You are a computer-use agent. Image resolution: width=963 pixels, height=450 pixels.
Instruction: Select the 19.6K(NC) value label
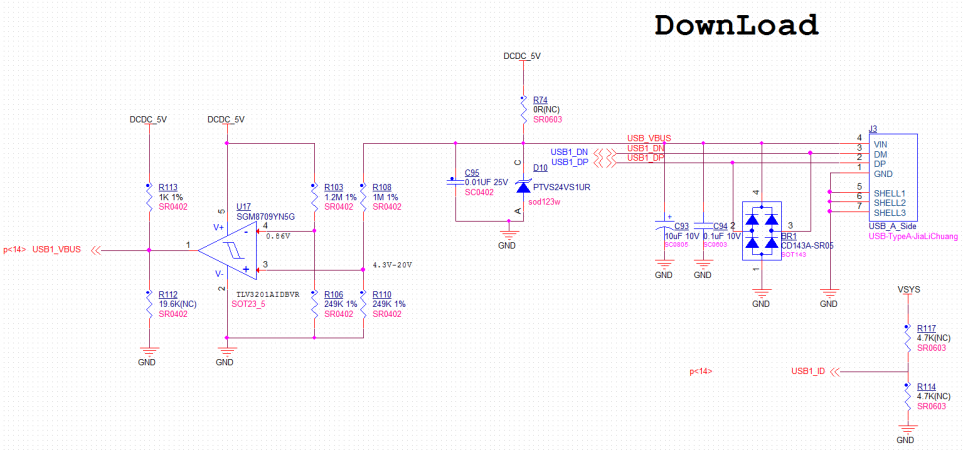click(x=177, y=303)
